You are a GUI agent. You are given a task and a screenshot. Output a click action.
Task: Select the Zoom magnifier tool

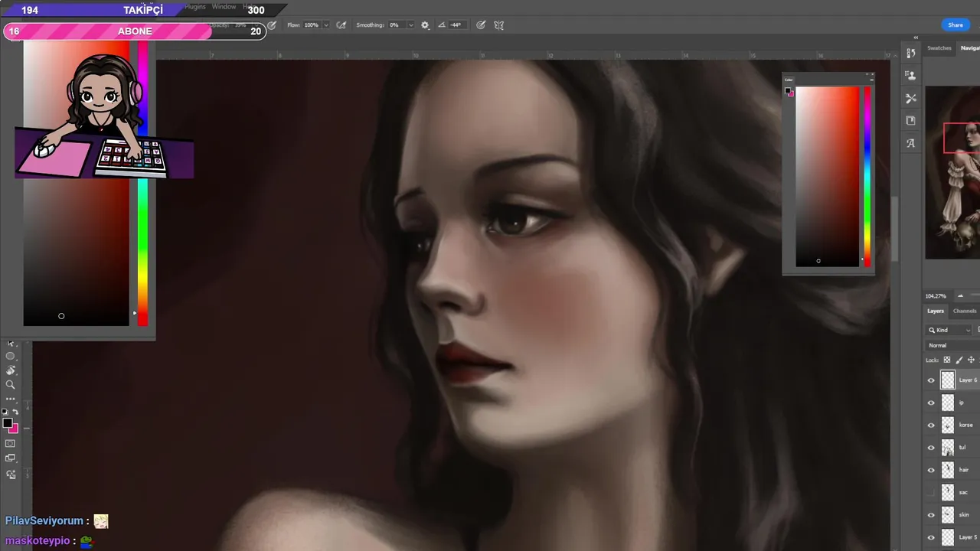11,385
